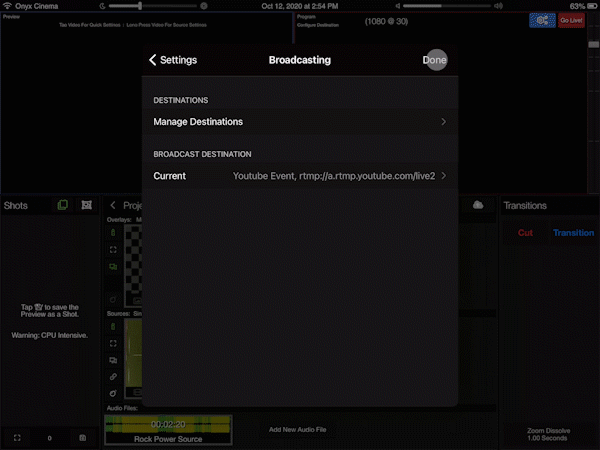Click the grid icon in Shots header

pyautogui.click(x=87, y=205)
